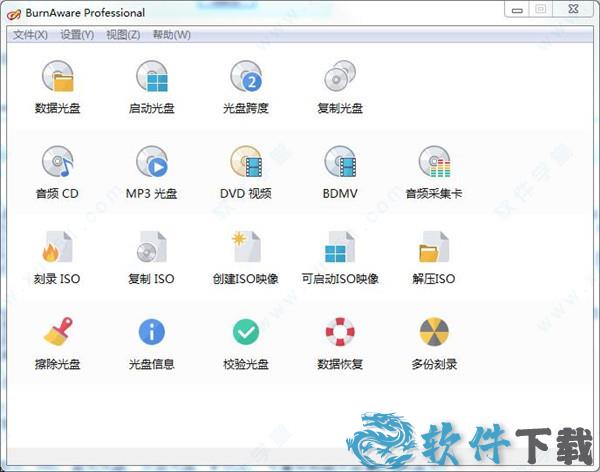Open the 创建ISO映像 make ISO icon
The width and height of the screenshot is (600, 472).
tap(246, 247)
